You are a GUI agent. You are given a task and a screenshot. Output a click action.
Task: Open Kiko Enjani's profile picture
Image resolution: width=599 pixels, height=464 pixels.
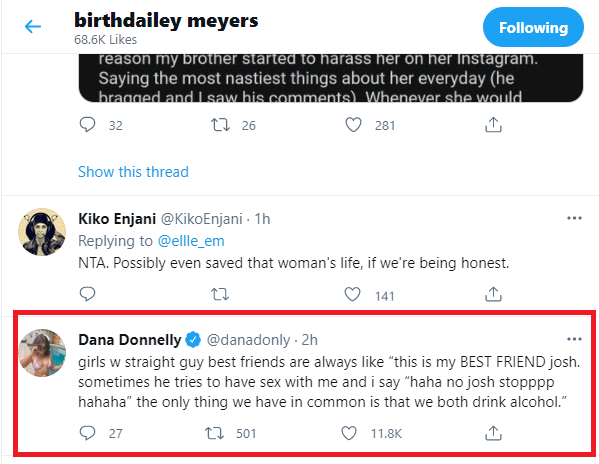[42, 232]
